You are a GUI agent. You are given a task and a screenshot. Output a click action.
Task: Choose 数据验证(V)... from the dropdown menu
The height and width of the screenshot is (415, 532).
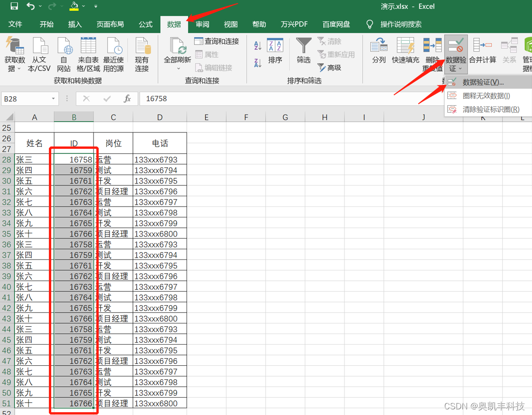coord(489,83)
